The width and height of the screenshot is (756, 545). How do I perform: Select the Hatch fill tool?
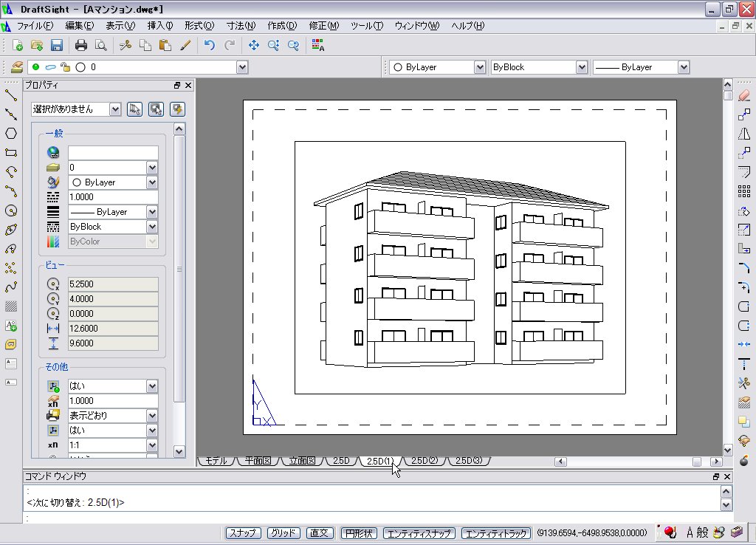pyautogui.click(x=10, y=306)
